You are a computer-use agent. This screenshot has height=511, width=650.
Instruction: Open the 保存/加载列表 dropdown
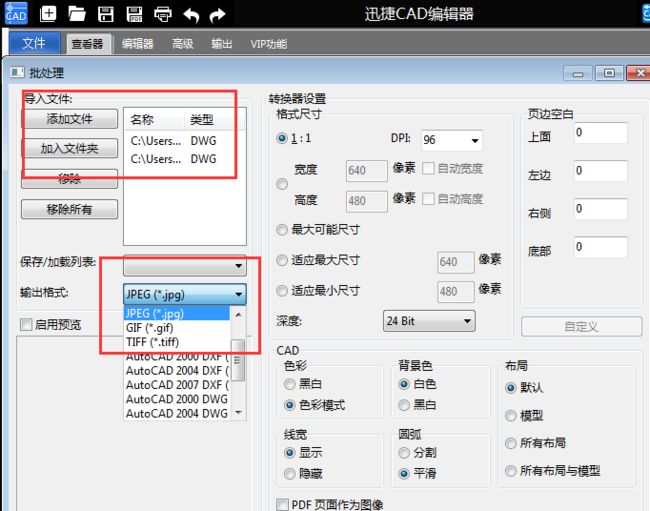185,266
